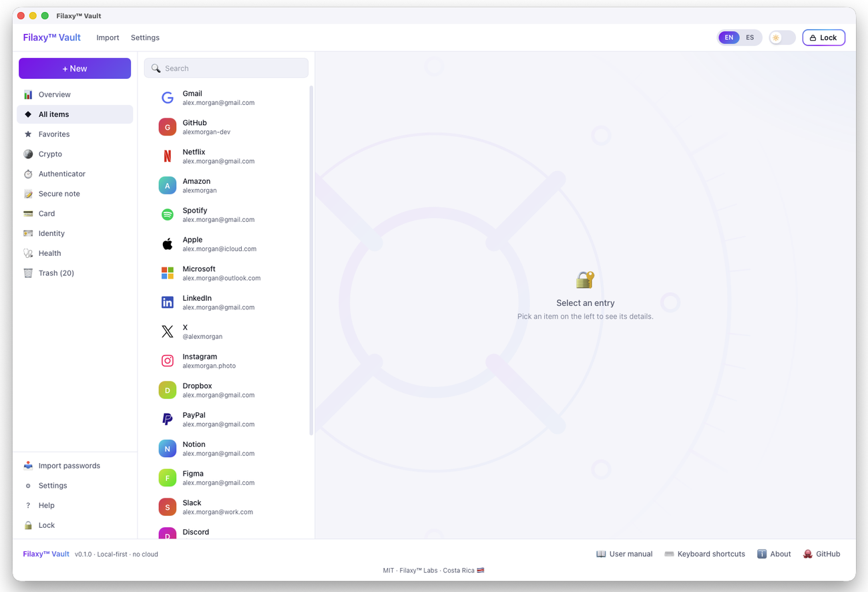
Task: Open the Health stethoscope icon
Action: 28,253
